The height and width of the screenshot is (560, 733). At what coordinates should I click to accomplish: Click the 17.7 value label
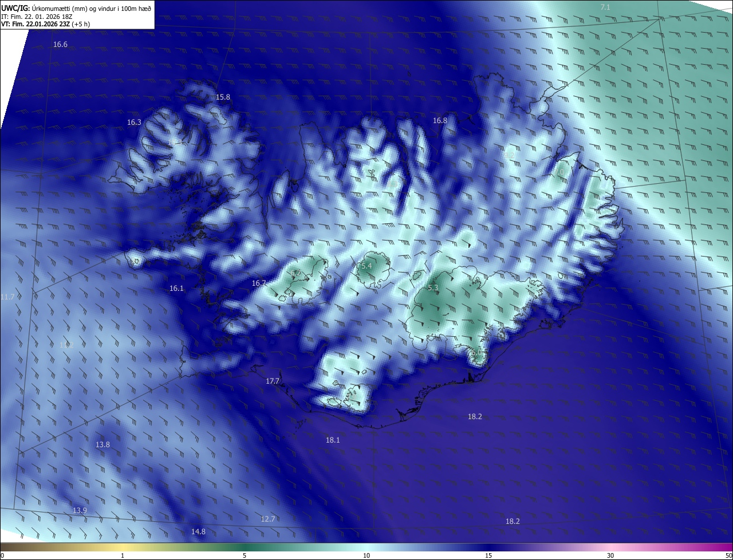pyautogui.click(x=273, y=381)
